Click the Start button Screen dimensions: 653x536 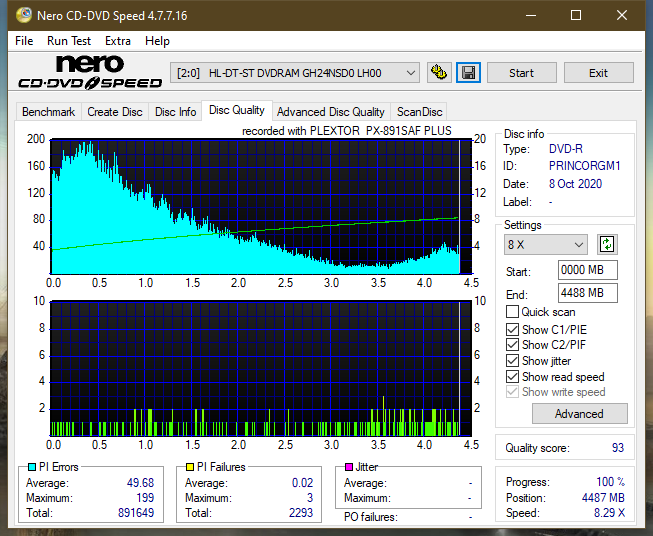[x=521, y=73]
